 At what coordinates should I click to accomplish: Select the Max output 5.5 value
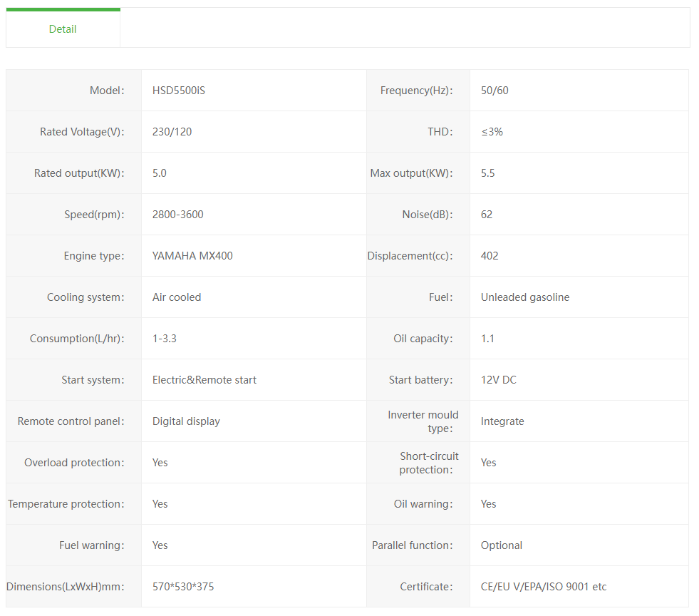tap(487, 173)
